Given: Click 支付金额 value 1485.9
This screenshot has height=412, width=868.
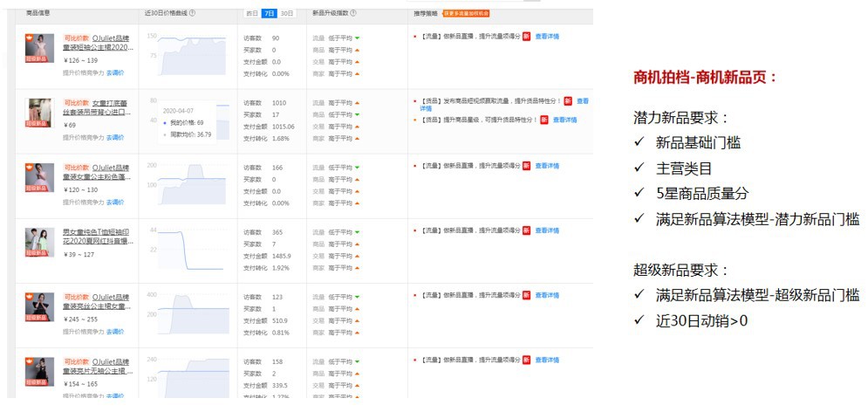Looking at the screenshot, I should (282, 256).
